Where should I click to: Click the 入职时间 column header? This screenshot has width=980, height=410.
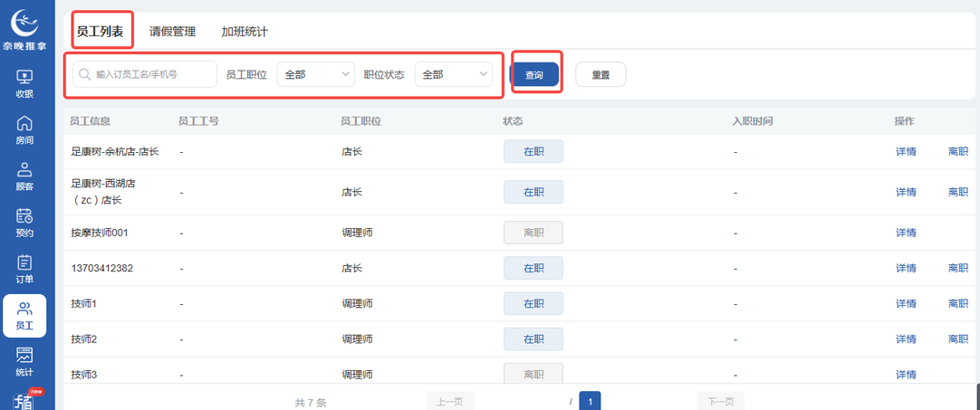tap(754, 121)
